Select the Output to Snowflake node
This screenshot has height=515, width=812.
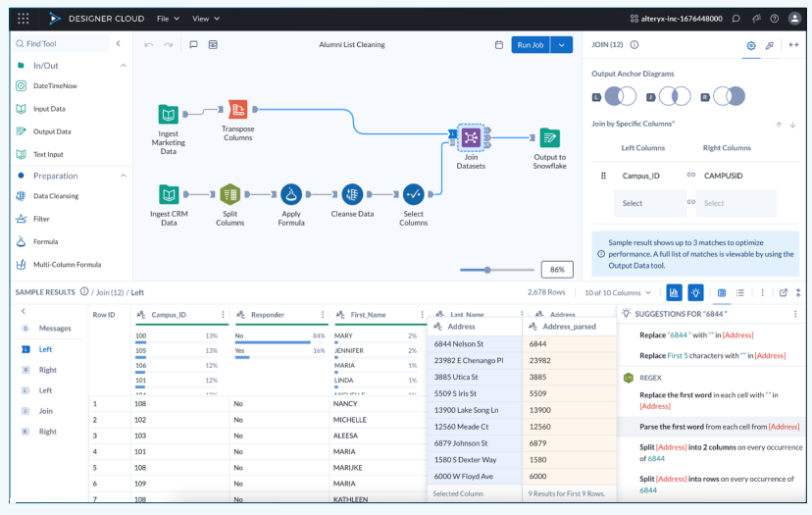(x=549, y=137)
